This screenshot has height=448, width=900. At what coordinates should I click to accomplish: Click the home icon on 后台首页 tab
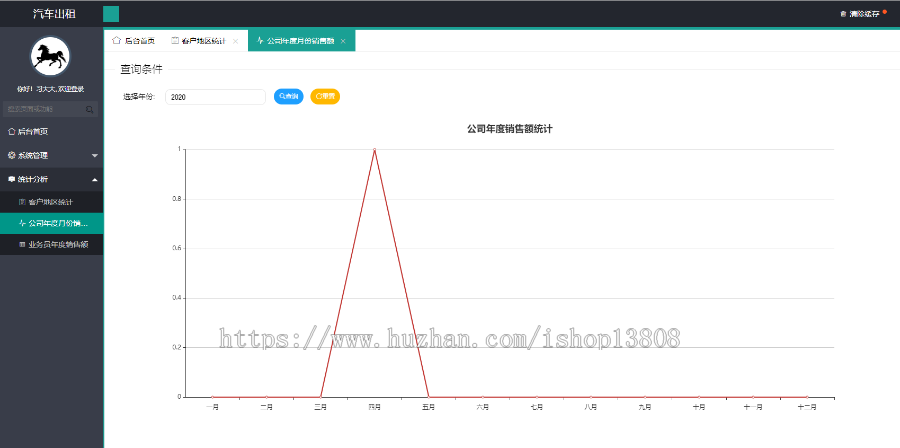116,41
